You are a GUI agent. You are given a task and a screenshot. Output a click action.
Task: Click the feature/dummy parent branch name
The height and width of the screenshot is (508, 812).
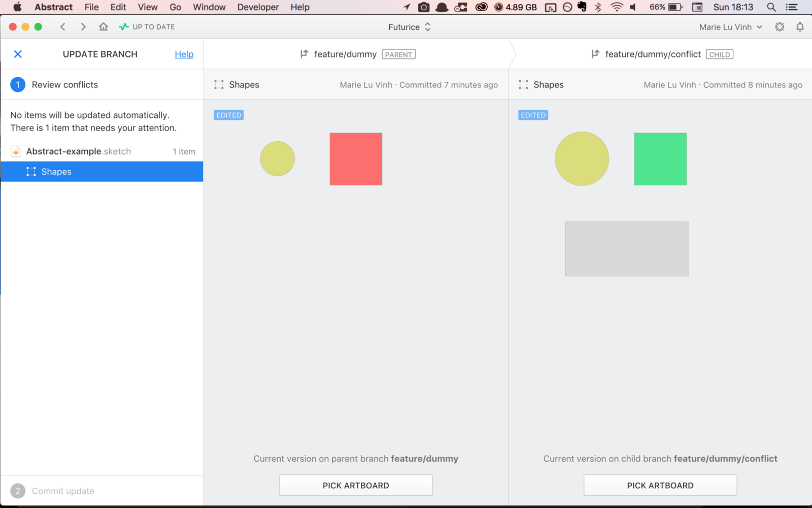tap(345, 54)
